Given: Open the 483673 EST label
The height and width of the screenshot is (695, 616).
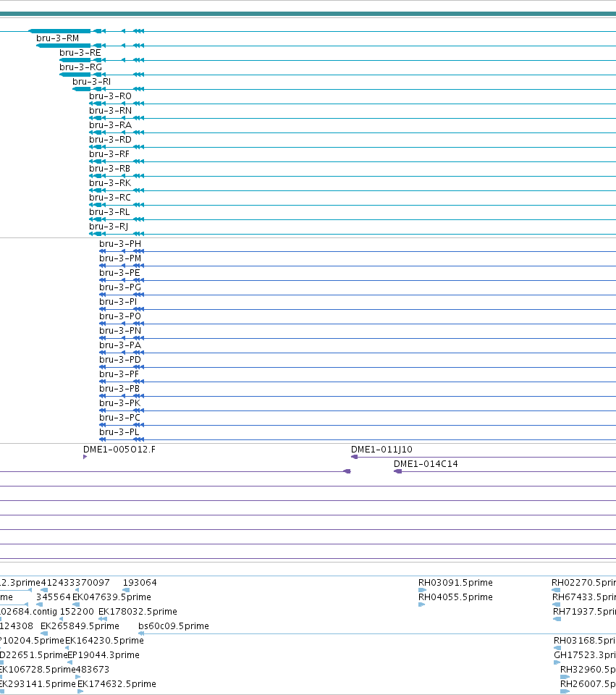Looking at the screenshot, I should (93, 669).
